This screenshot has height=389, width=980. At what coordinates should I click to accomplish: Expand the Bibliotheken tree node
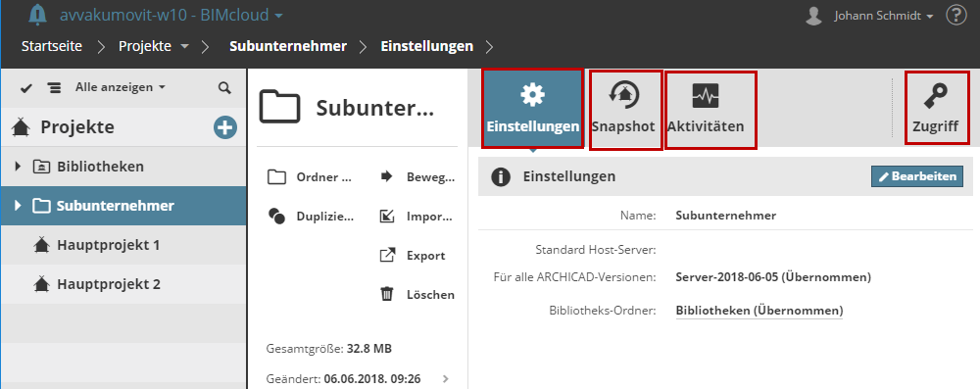click(18, 167)
